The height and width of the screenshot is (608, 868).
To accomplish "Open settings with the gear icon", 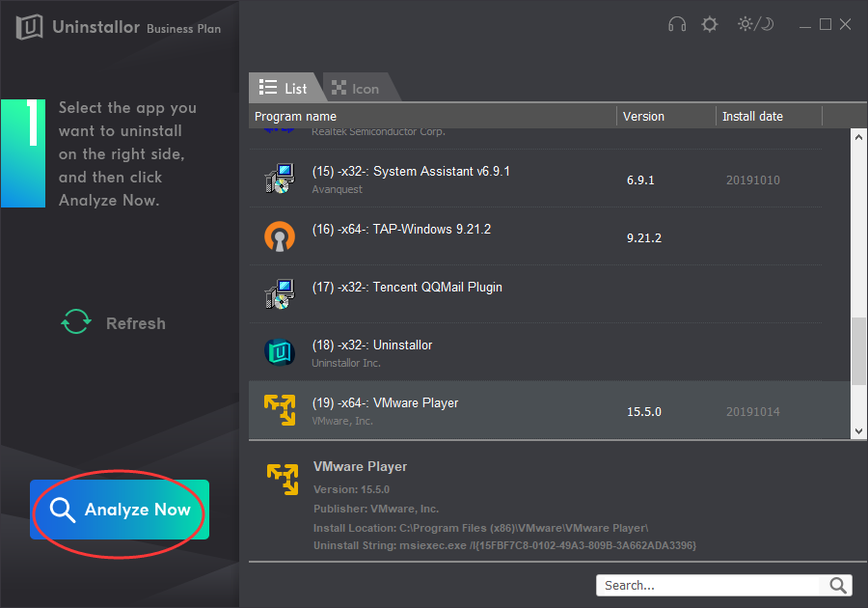I will click(x=709, y=24).
